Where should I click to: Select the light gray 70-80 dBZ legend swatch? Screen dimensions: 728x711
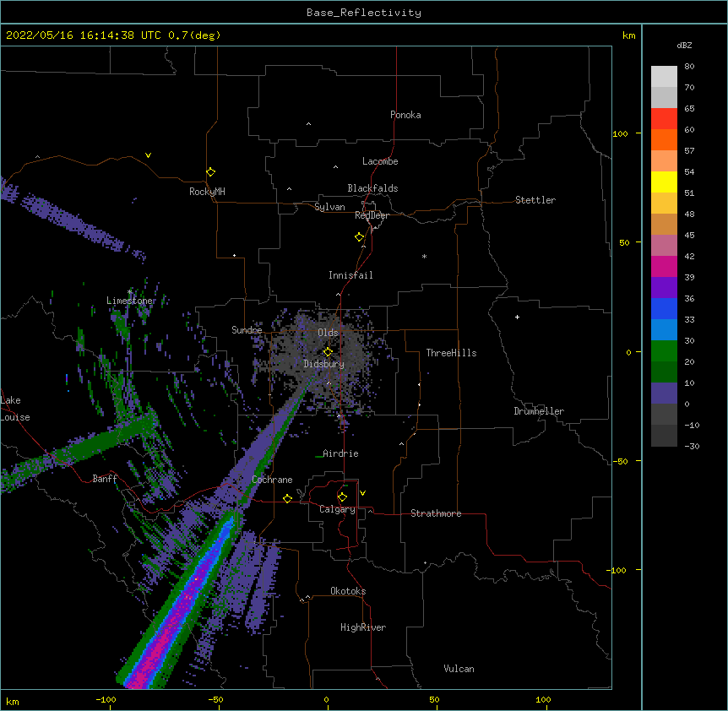[664, 77]
